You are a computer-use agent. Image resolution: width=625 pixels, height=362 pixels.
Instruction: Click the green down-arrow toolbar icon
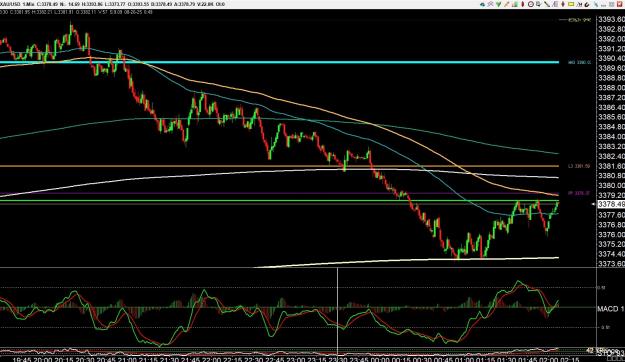499,4
